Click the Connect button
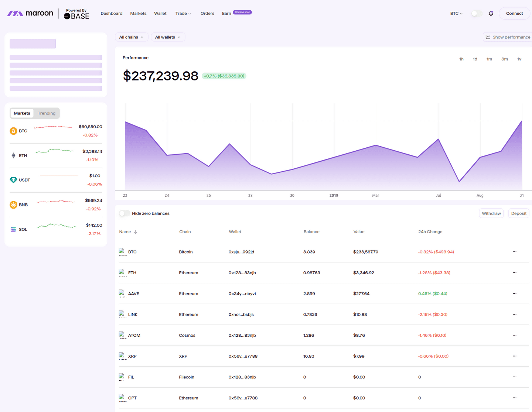This screenshot has width=532, height=412. (514, 13)
